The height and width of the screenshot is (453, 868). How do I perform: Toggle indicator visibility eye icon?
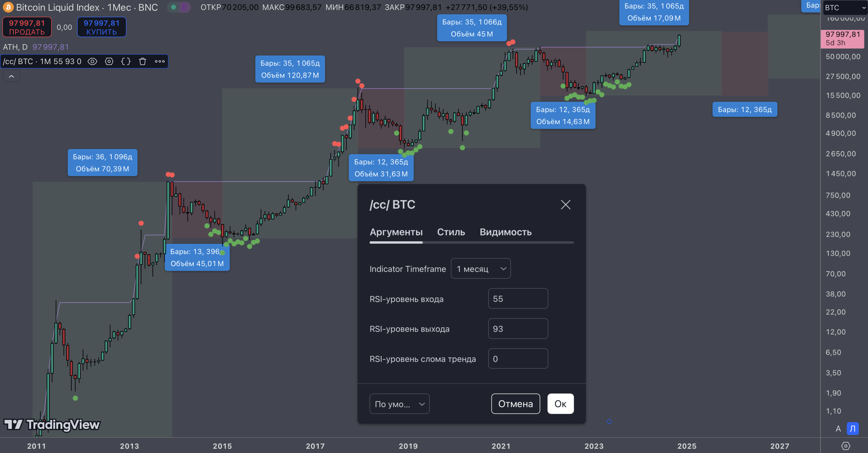[92, 61]
